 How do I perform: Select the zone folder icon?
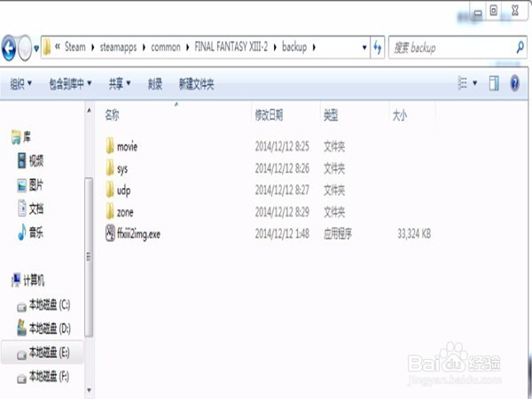pos(110,211)
